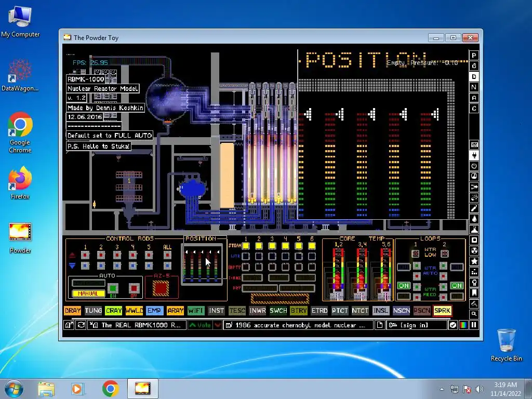Open the Tools lightbulb icon menu
Image resolution: width=532 pixels, height=399 pixels.
point(474,282)
